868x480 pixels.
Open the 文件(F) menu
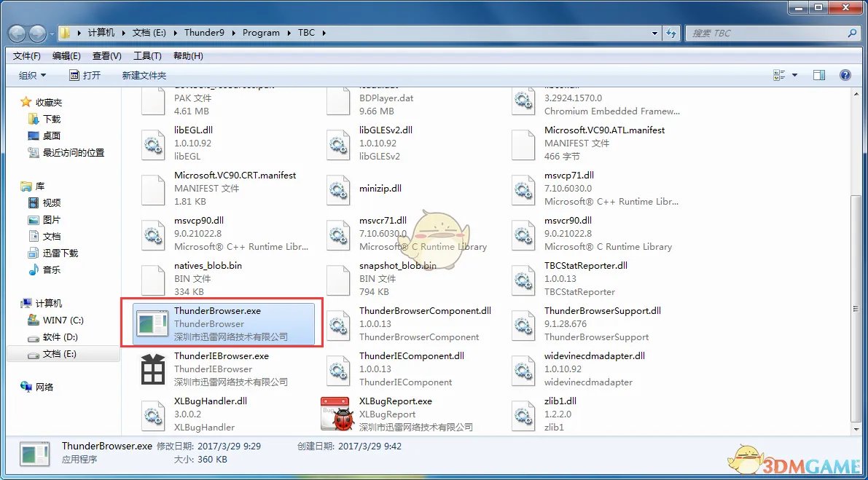27,56
